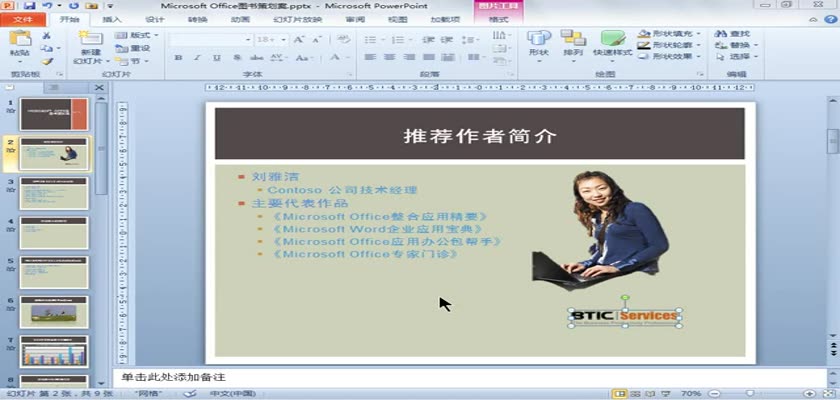Switch to the 设计 Design tab
The height and width of the screenshot is (400, 840).
click(155, 20)
